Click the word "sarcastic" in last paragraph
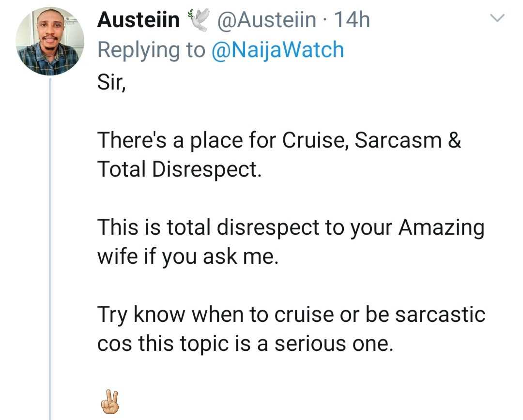 click(x=440, y=315)
